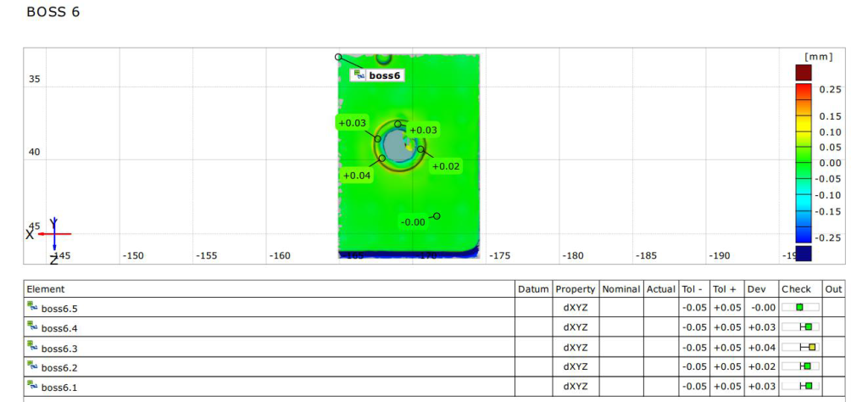Screen dimensions: 868x402
Task: Click the element icon beside boss6.5
Action: click(x=31, y=305)
